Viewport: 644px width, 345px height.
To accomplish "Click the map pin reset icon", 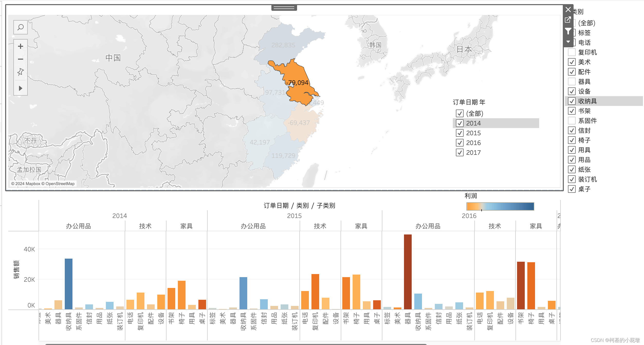I will point(21,72).
